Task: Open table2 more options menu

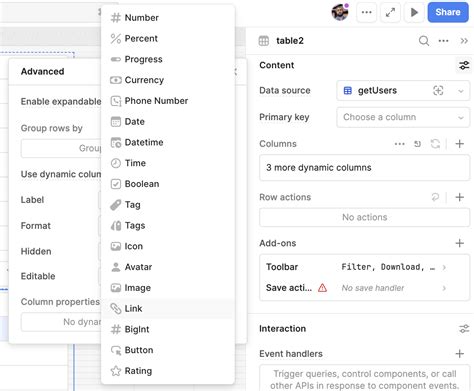Action: tap(443, 41)
